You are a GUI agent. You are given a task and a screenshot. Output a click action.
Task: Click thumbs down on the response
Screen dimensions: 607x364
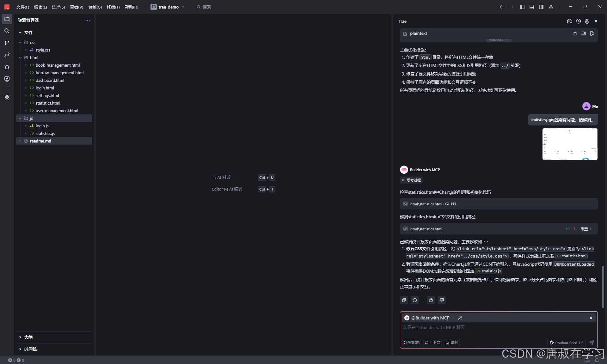[x=442, y=300]
